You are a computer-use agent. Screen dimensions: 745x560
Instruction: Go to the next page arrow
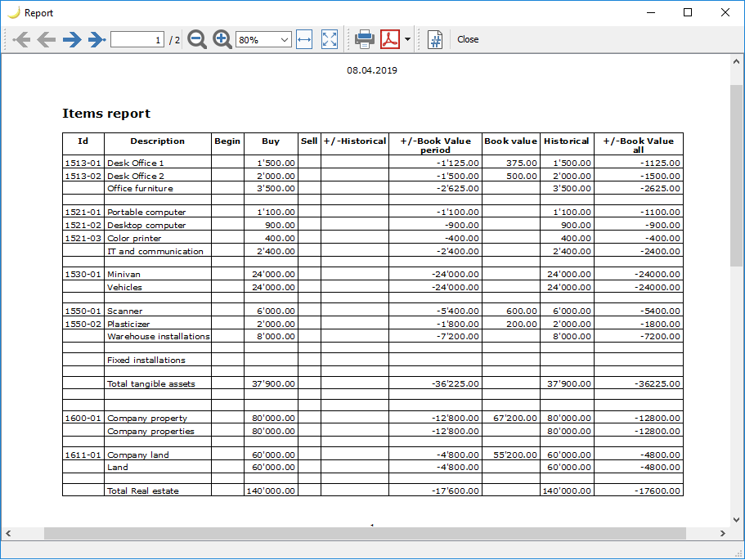(x=72, y=39)
